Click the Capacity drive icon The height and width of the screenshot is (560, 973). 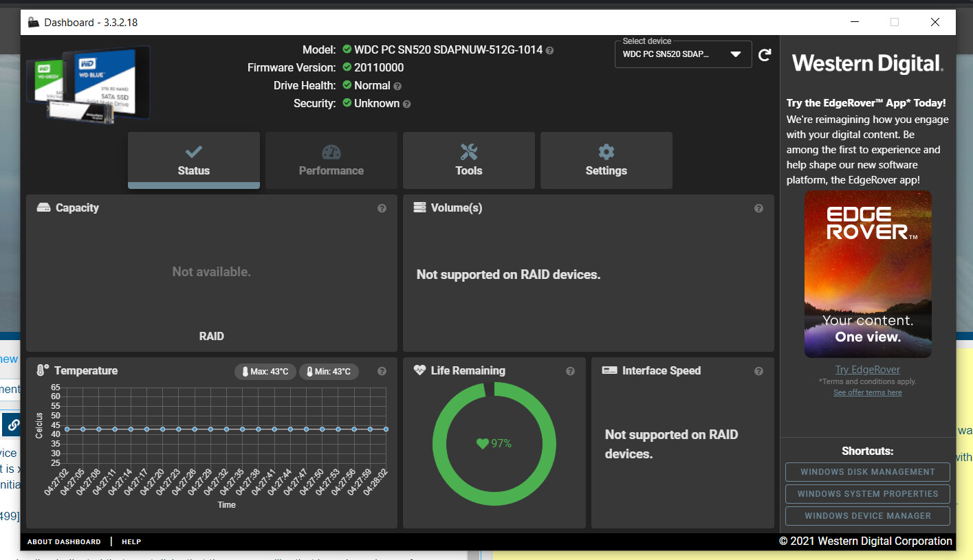pyautogui.click(x=43, y=208)
